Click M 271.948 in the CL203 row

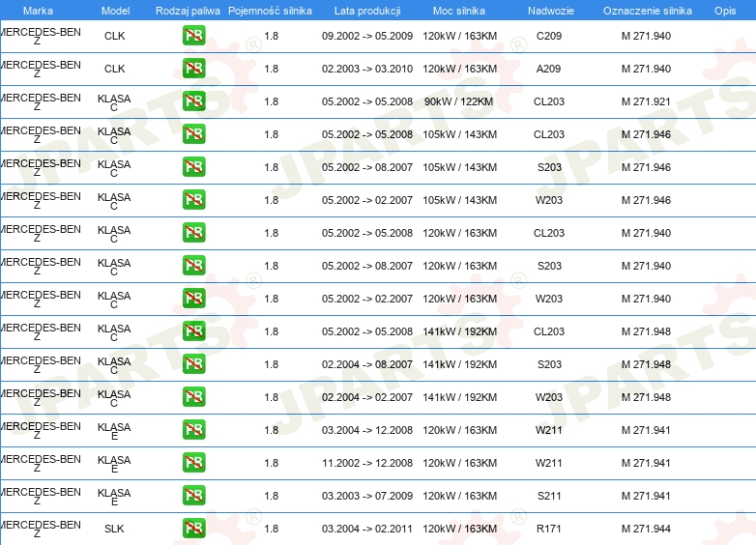tap(646, 331)
